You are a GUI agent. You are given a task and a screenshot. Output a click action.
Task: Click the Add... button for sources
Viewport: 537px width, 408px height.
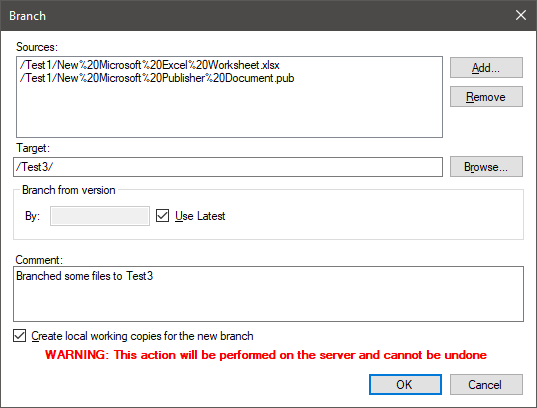486,67
